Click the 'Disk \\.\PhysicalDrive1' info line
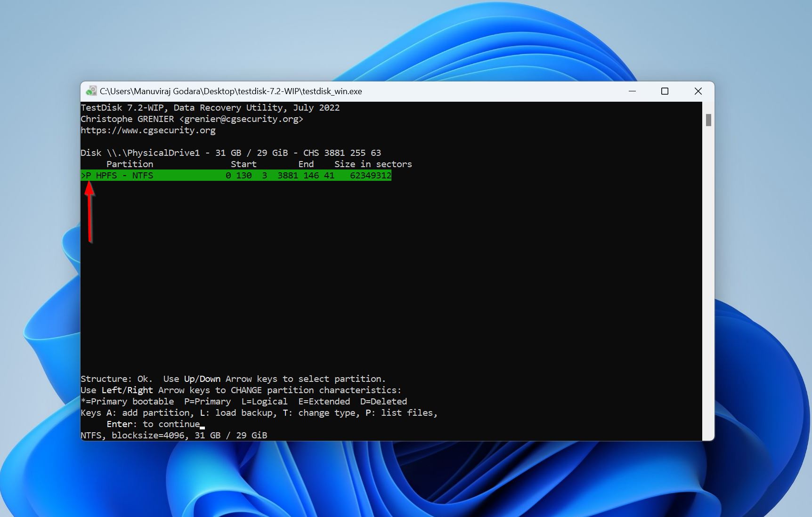 pos(231,153)
